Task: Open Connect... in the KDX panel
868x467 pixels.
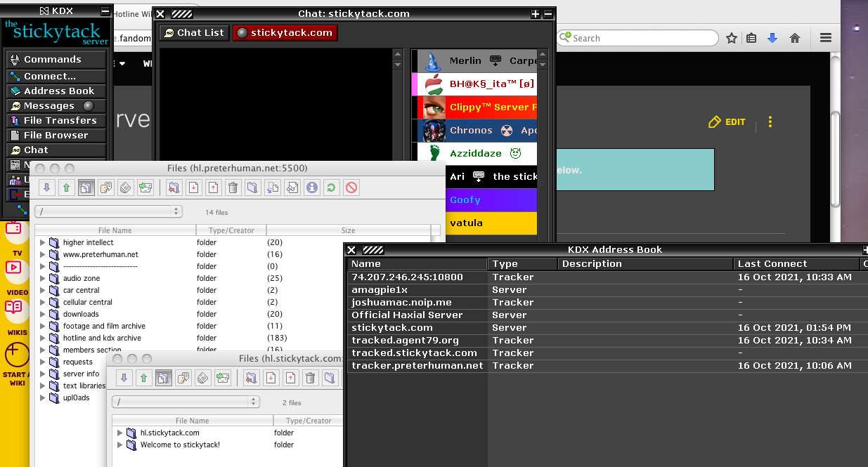Action: pos(56,76)
